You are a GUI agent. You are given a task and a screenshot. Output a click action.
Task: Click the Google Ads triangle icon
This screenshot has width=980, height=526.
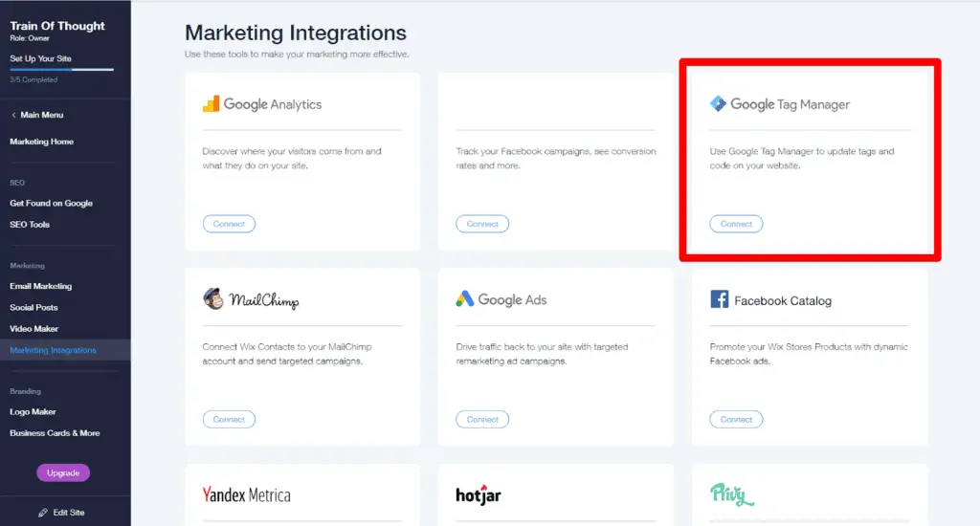[464, 299]
